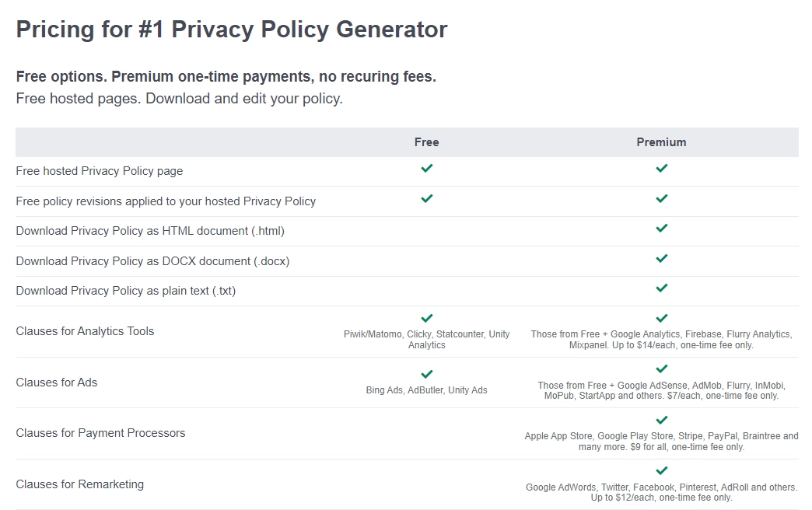Click the checkmark for plain text download
The image size is (812, 510).
click(x=661, y=288)
